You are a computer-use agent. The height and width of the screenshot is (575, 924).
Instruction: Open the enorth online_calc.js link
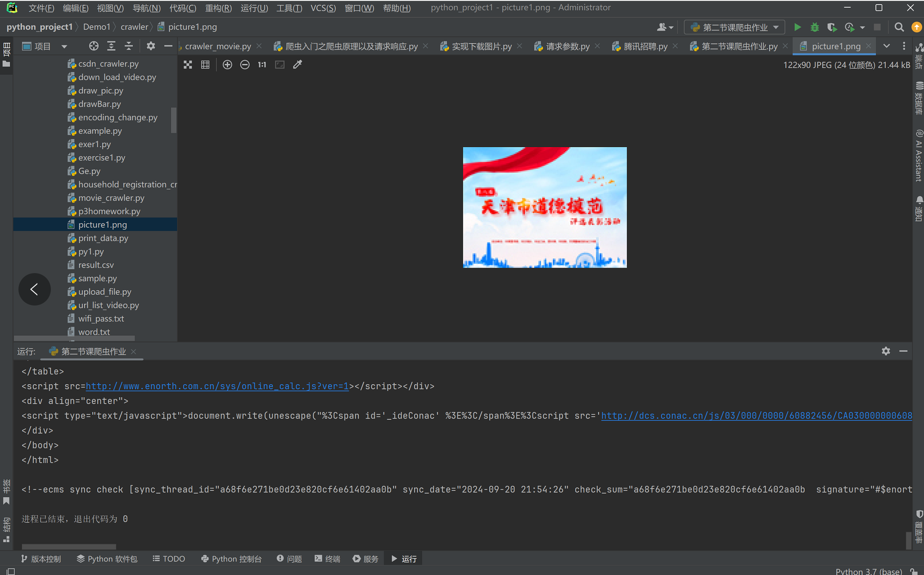[x=217, y=386]
